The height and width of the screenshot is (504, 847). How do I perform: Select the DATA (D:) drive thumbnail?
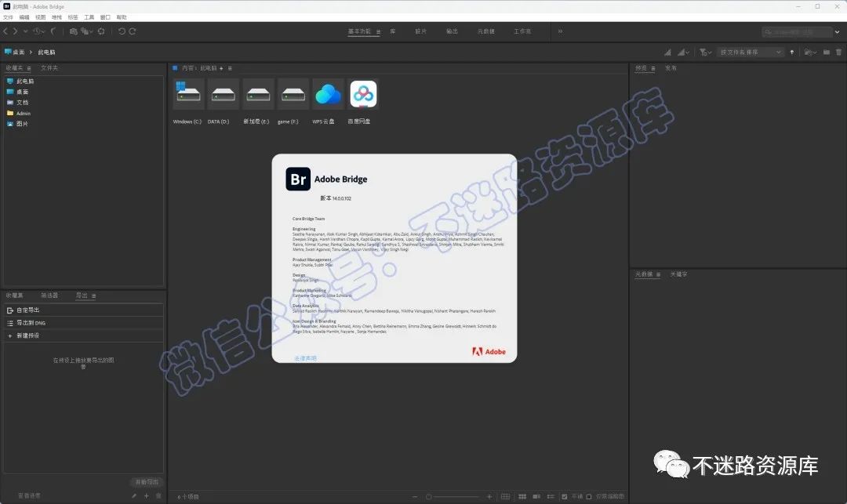[x=223, y=94]
